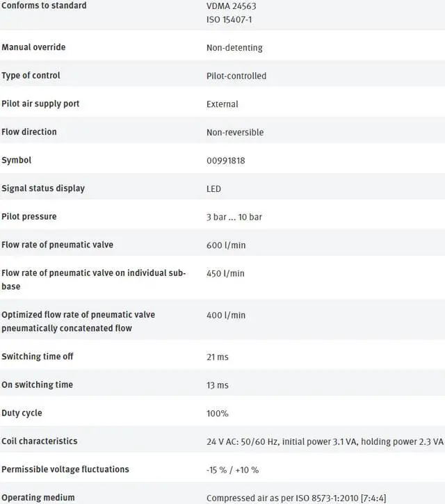
Task: Click the 'LED' signal status value
Action: [213, 189]
